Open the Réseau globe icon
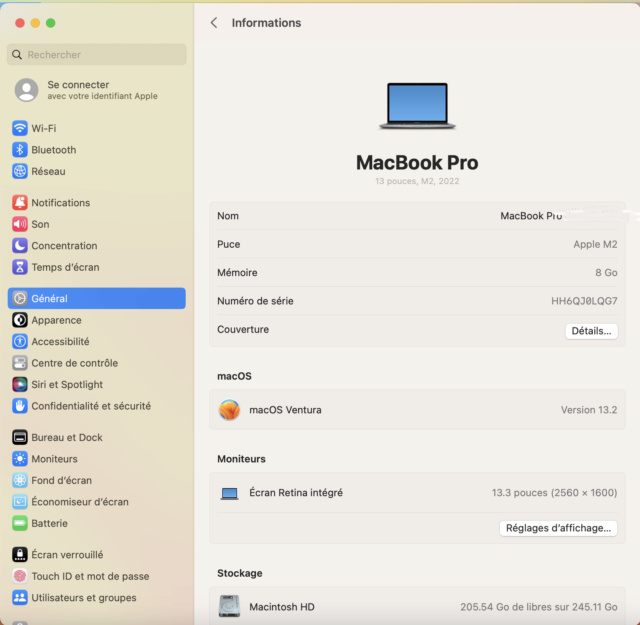The height and width of the screenshot is (625, 640). 20,171
